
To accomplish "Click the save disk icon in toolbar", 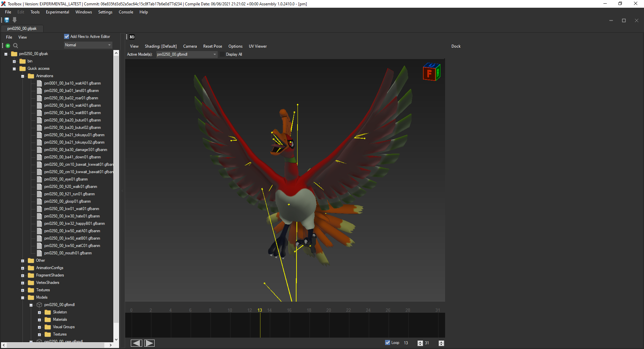I will (x=7, y=20).
